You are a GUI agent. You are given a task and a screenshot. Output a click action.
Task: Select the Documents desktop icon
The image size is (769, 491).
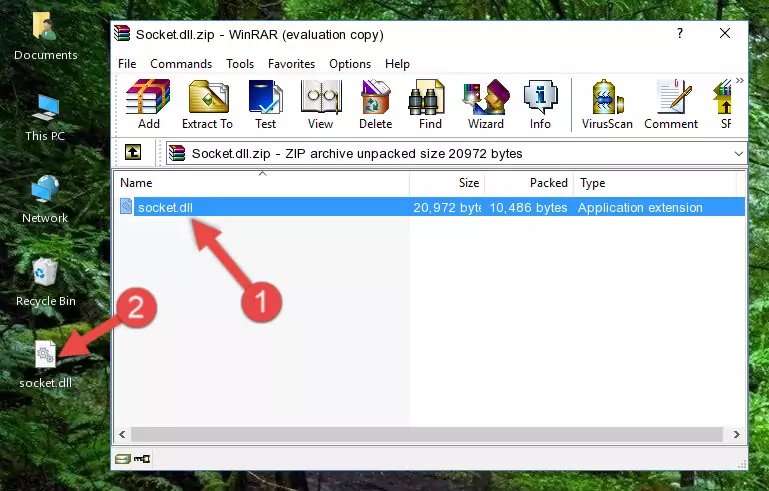(45, 36)
